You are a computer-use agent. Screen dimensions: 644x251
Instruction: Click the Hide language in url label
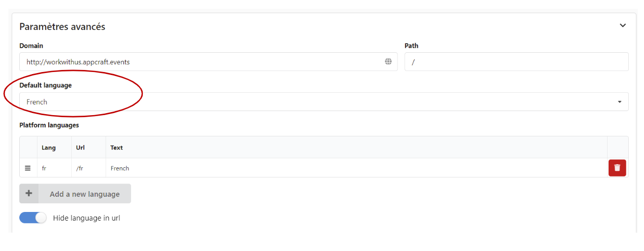coord(87,218)
